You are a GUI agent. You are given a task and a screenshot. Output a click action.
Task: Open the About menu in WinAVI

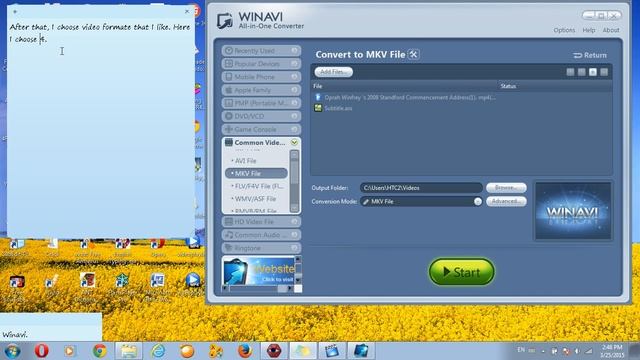pos(611,30)
